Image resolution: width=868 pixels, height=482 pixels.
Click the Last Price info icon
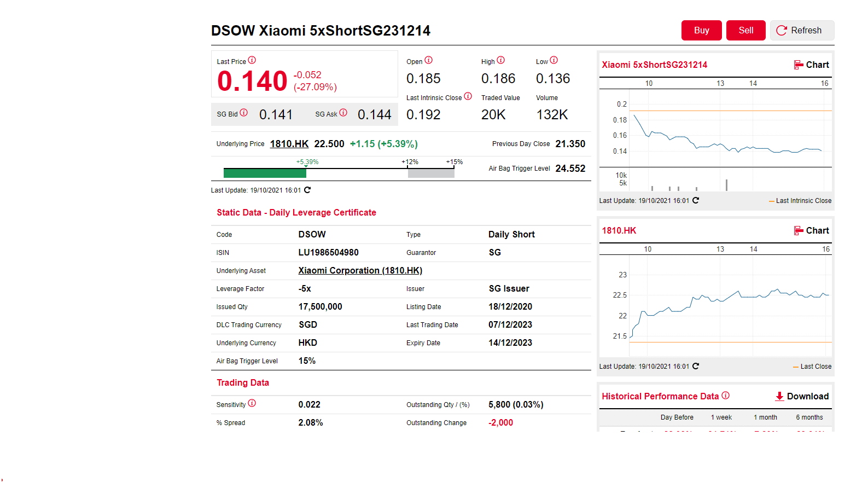(x=252, y=60)
